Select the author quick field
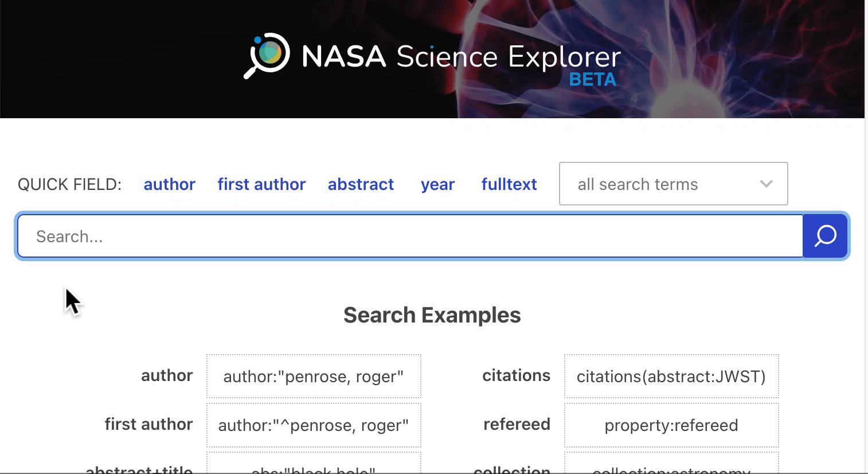Screen dimensions: 868x474 point(169,184)
